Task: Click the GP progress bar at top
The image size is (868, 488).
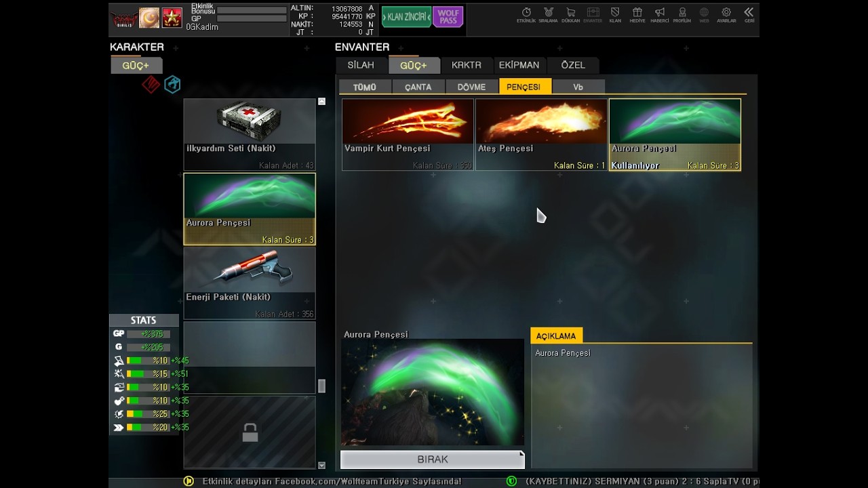Action: 252,19
